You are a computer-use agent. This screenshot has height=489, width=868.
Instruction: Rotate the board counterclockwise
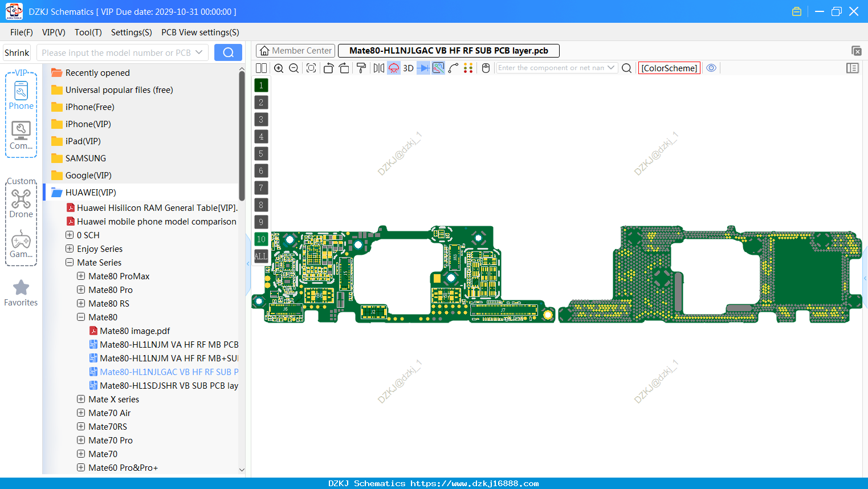click(x=328, y=68)
